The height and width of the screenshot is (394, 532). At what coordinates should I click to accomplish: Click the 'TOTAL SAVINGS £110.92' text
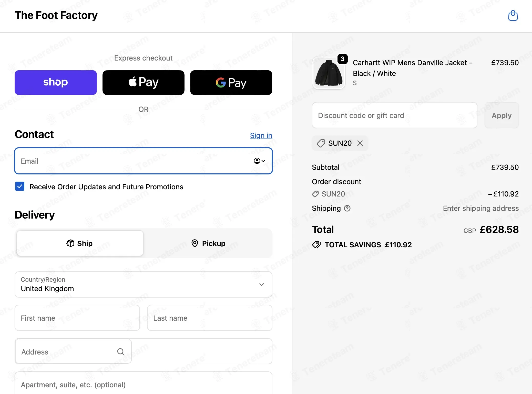pyautogui.click(x=368, y=245)
